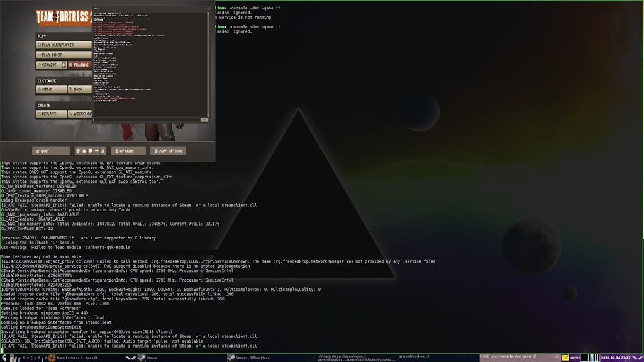This screenshot has height=362, width=644.
Task: Click the Steam icon beside 'Steam - Offline Mode'
Action: [231, 358]
